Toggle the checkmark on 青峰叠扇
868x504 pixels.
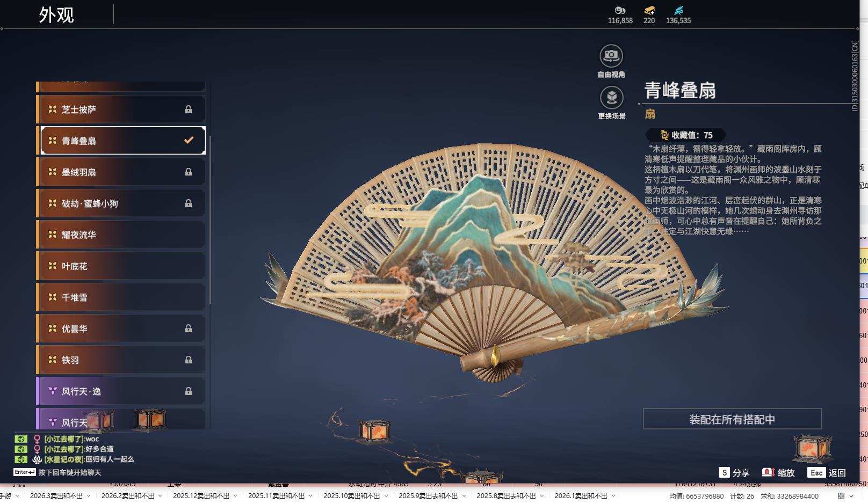188,140
